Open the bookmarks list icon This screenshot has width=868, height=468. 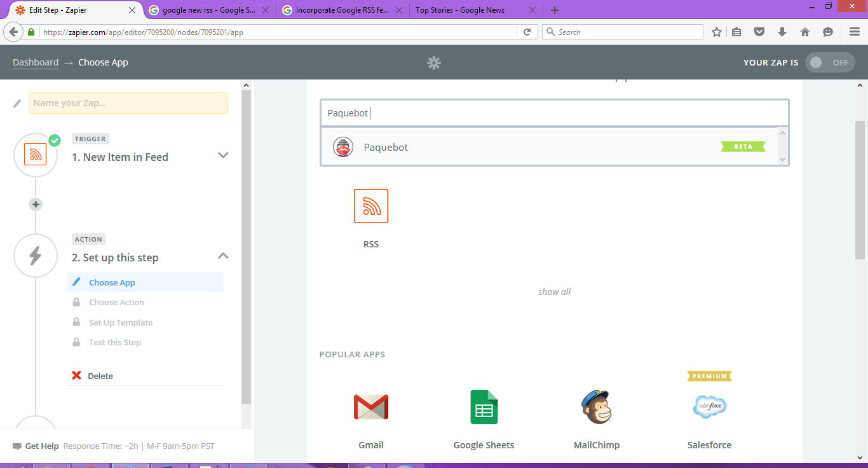[x=736, y=32]
